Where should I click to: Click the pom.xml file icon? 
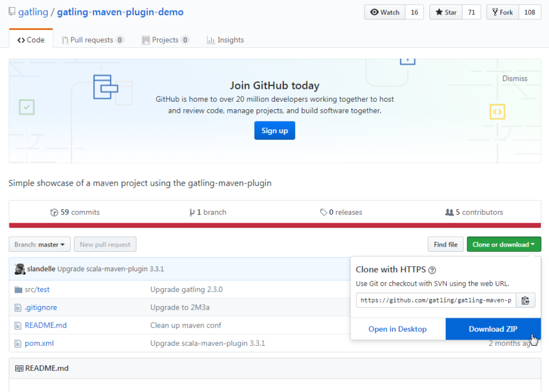click(18, 344)
